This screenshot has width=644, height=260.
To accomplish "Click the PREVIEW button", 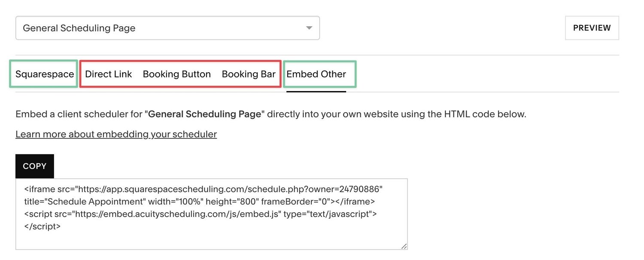I will (x=592, y=28).
